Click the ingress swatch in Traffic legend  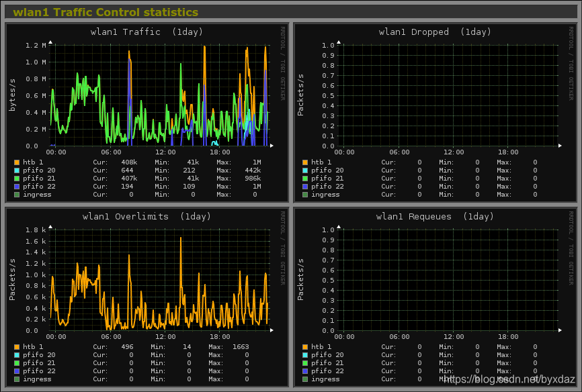[x=17, y=195]
